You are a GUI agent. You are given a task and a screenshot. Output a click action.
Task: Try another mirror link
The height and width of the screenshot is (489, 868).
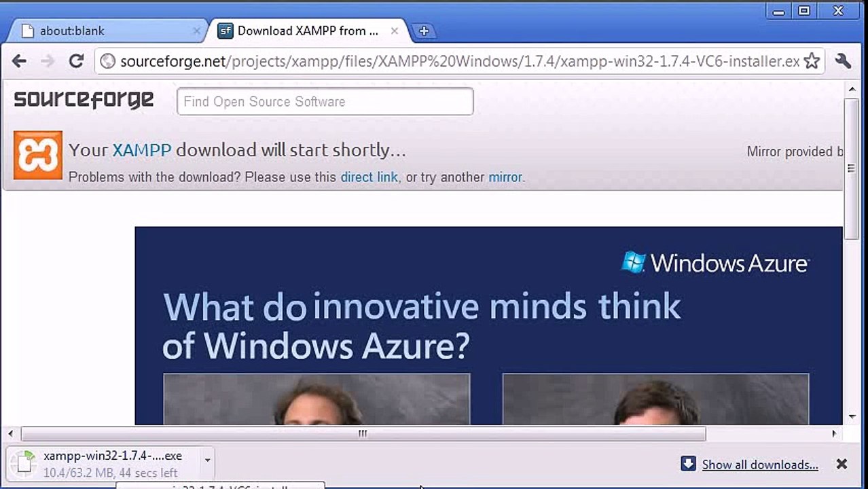505,177
